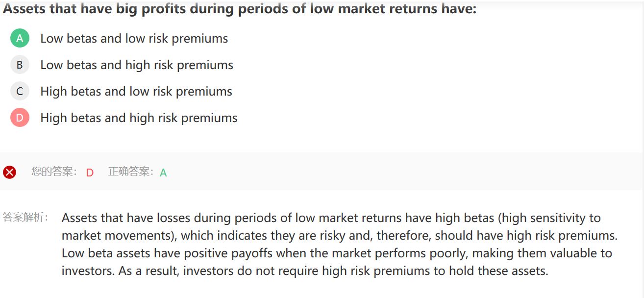
Task: Select the red option D circle
Action: 20,118
